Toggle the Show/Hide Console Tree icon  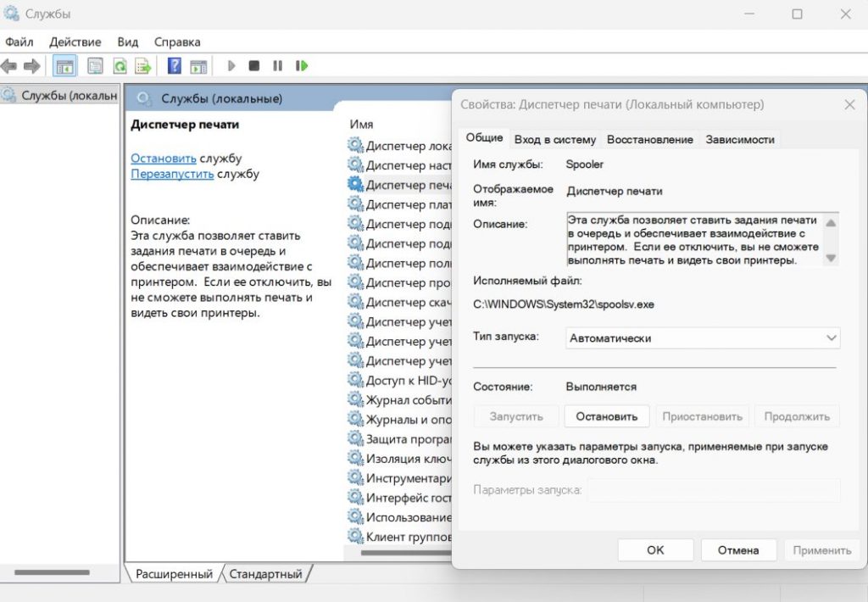pos(65,66)
